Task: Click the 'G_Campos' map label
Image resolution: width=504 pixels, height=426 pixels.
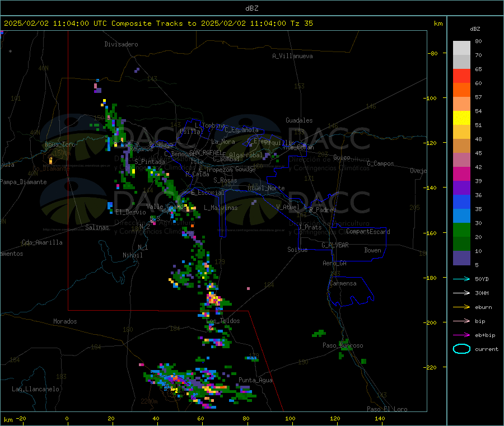Action: point(381,163)
